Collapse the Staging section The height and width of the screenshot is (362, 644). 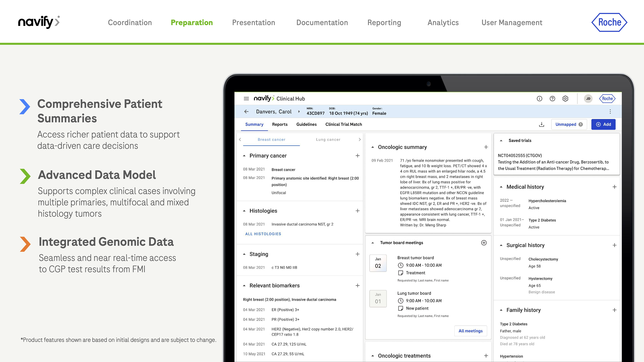244,254
